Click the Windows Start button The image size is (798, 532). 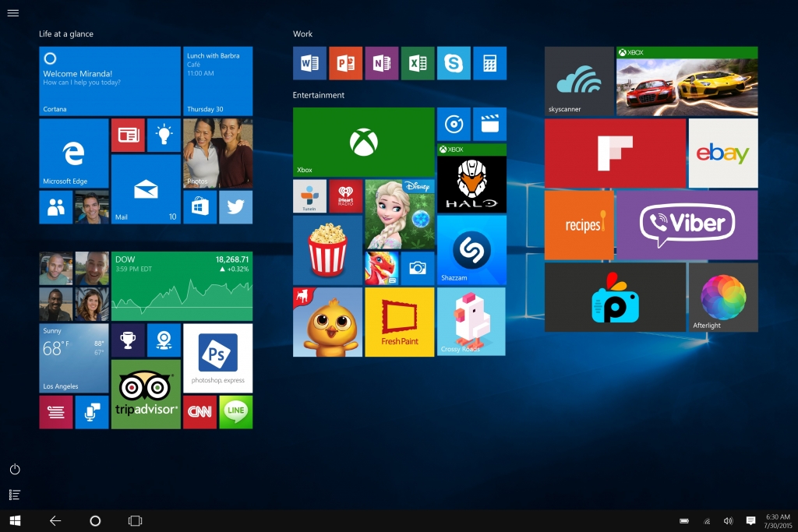16,521
